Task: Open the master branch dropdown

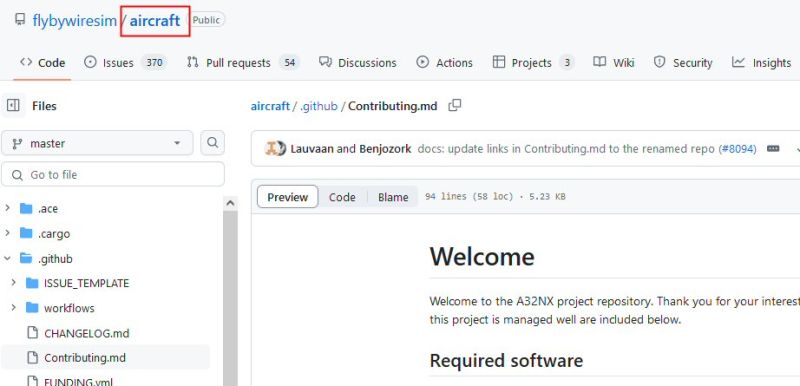Action: (97, 143)
